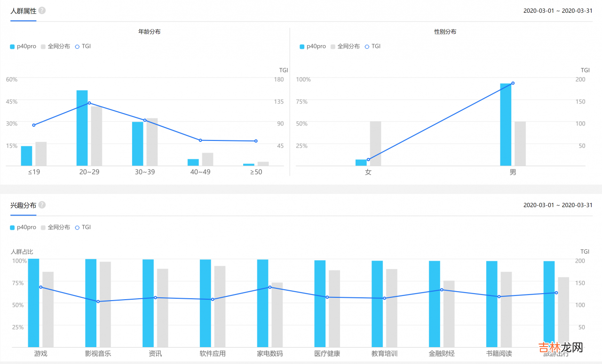The width and height of the screenshot is (602, 364).
Task: Click TGI line point above 家电数码
Action: click(x=270, y=287)
